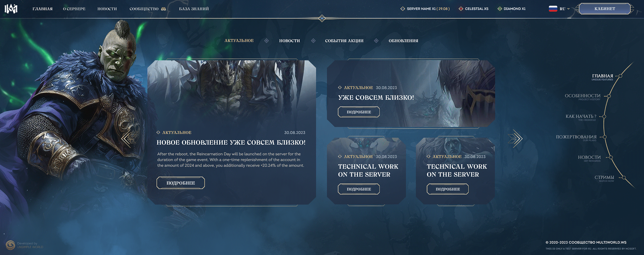Viewport: 644px width, 255px height.
Task: Select CELESTIAL X5 server link
Action: [476, 9]
